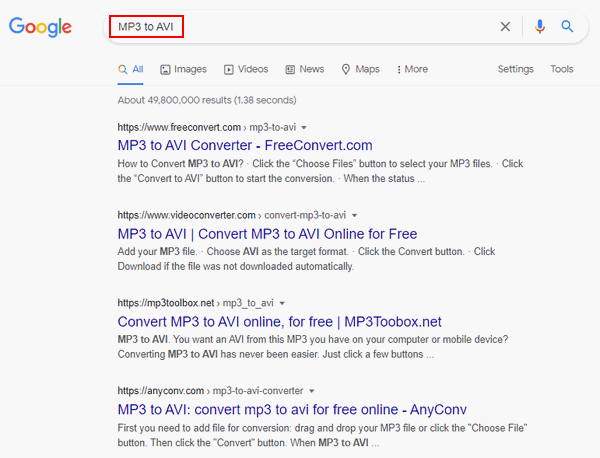Click the FreeConvert snippet 'How to Convert MP3 to AVI?'

(181, 164)
